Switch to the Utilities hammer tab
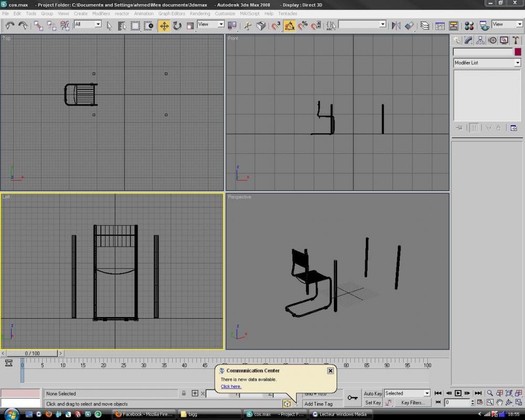 click(516, 40)
